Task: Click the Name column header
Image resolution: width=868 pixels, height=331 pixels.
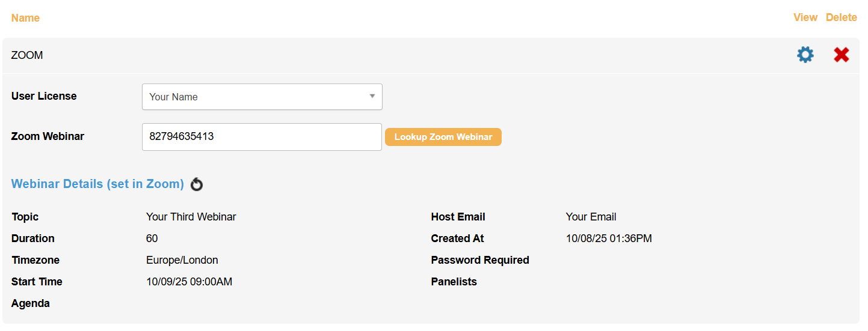Action: [25, 18]
